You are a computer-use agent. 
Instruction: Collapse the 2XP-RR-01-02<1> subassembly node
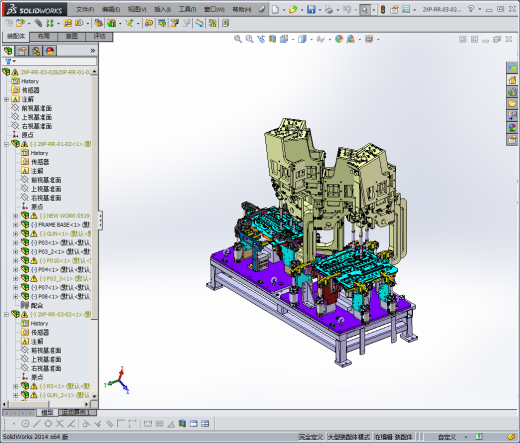(x=6, y=144)
